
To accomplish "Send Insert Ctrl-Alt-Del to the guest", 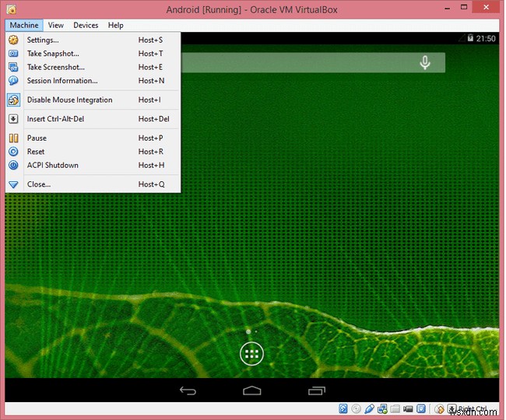I will pyautogui.click(x=93, y=119).
